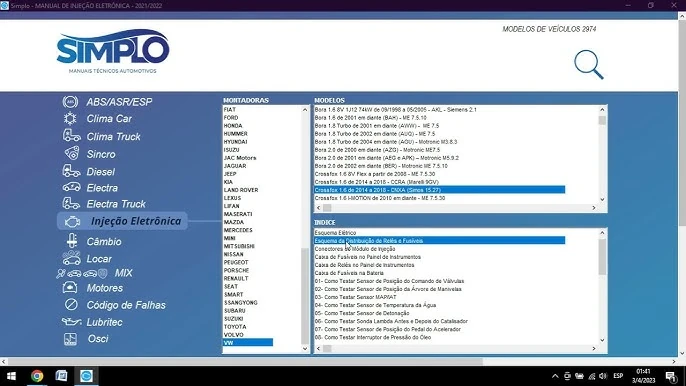Open the Electra Truck module
This screenshot has width=686, height=386.
pos(116,204)
